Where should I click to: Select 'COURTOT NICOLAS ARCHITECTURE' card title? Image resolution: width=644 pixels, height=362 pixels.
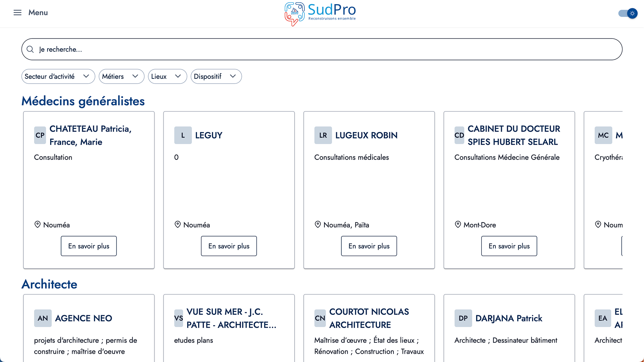(x=369, y=318)
